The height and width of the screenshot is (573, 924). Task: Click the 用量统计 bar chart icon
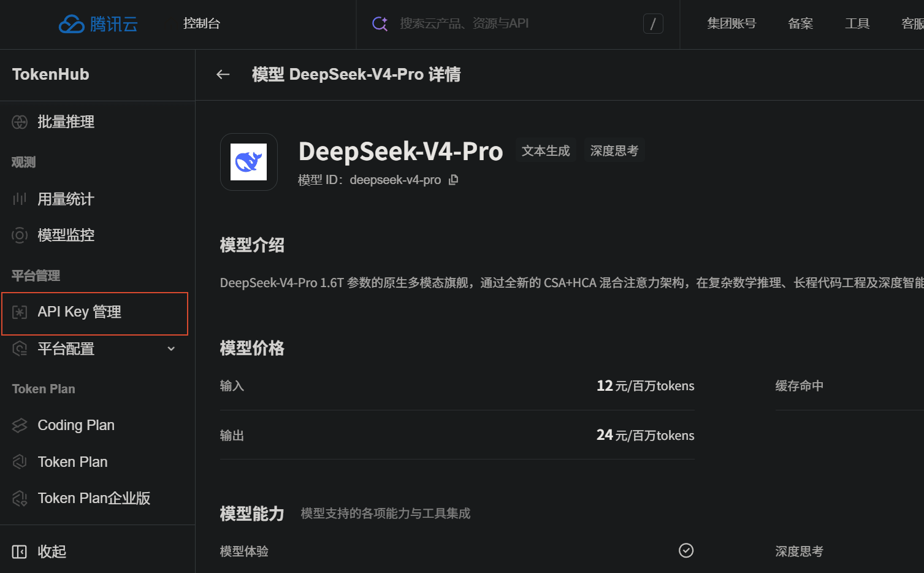(x=20, y=199)
